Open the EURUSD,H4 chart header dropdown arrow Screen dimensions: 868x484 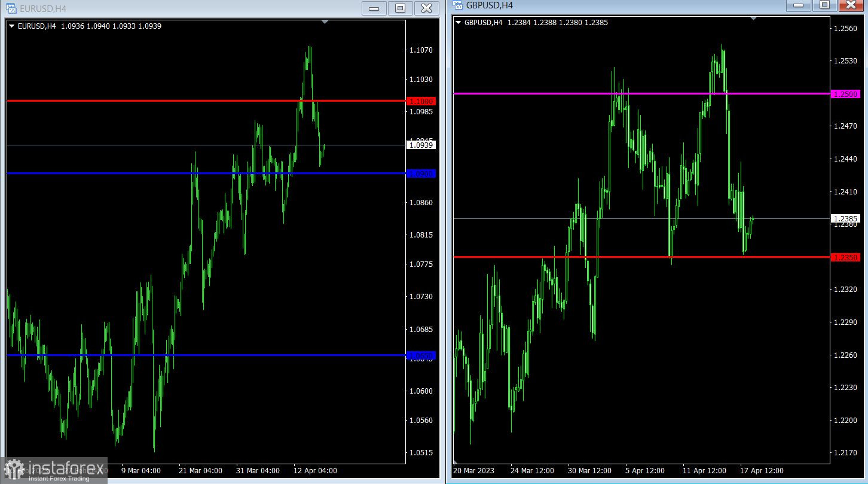[11, 26]
